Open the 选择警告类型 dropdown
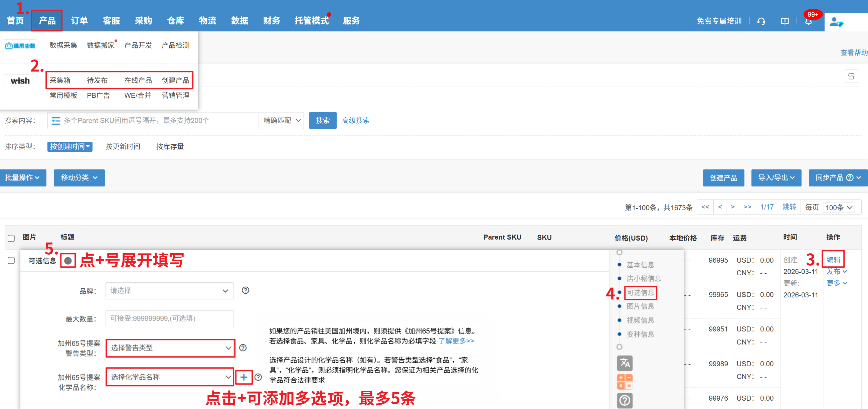This screenshot has height=409, width=868. pyautogui.click(x=170, y=348)
